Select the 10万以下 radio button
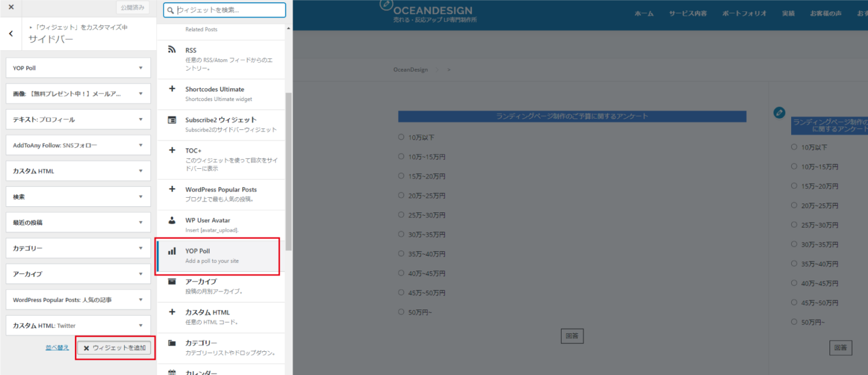 point(401,137)
